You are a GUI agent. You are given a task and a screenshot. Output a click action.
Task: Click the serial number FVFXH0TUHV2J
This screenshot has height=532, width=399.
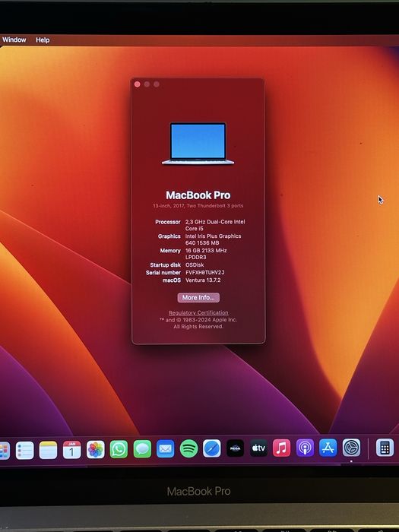205,272
